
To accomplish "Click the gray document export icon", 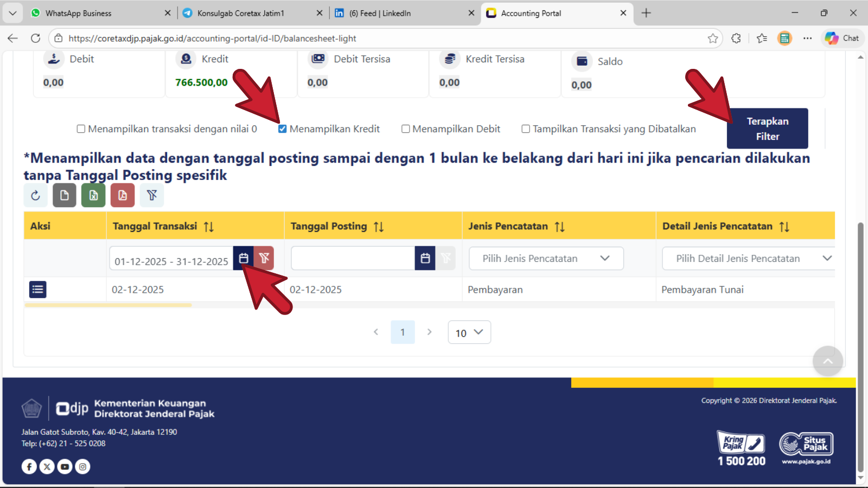I will point(65,196).
